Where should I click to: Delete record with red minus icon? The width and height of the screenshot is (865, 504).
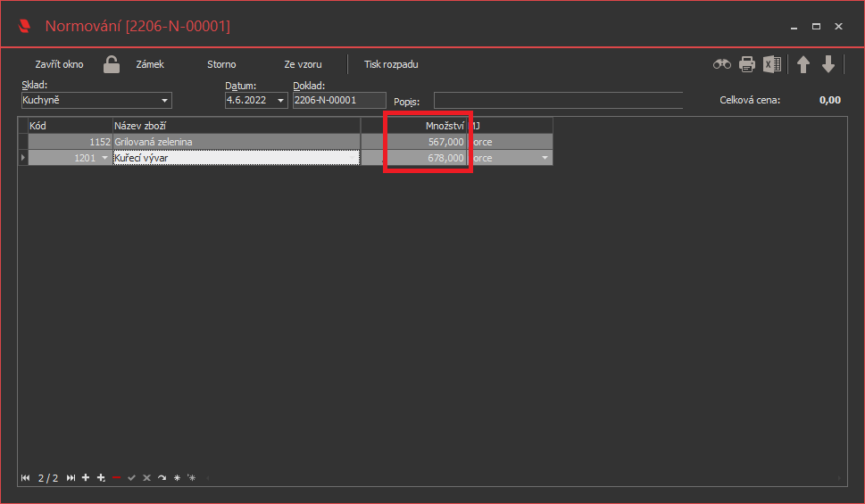(116, 477)
